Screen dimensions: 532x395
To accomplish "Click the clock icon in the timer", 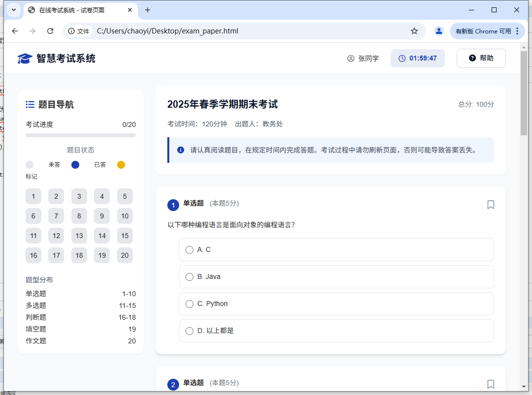I will coord(402,59).
